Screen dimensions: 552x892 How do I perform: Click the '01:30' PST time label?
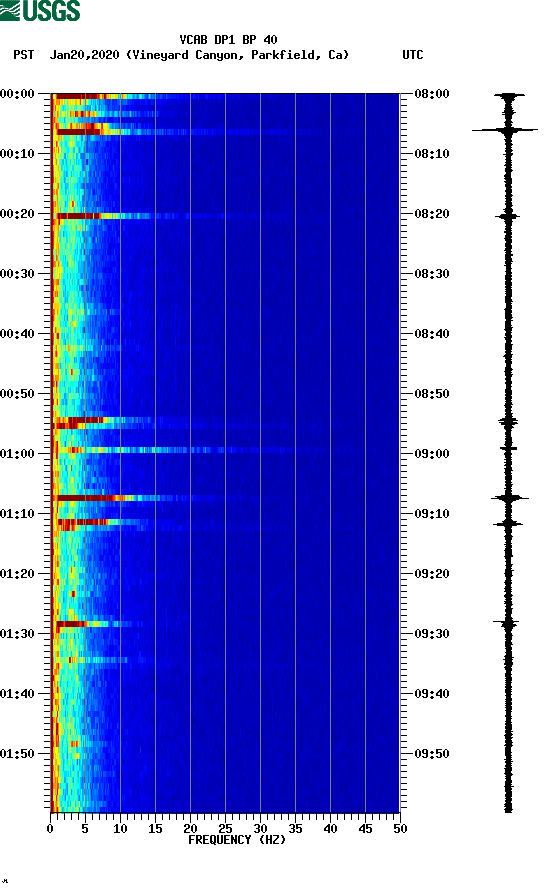tap(18, 634)
